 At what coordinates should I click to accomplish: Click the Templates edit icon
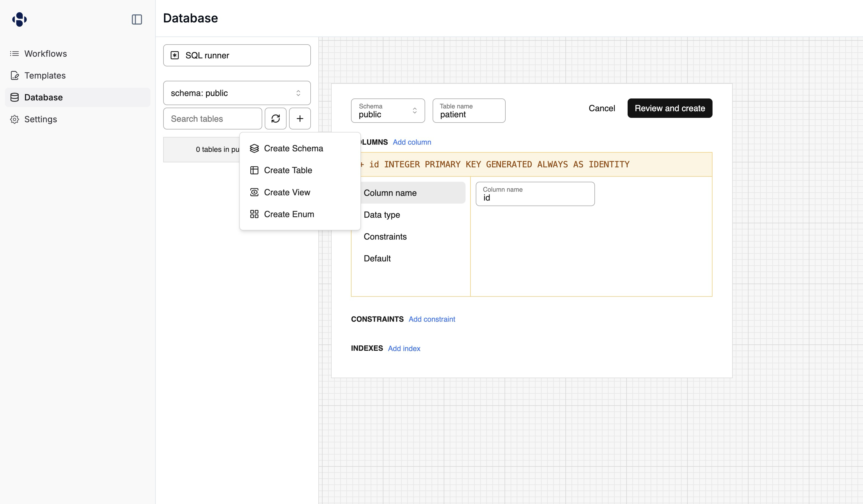click(14, 75)
